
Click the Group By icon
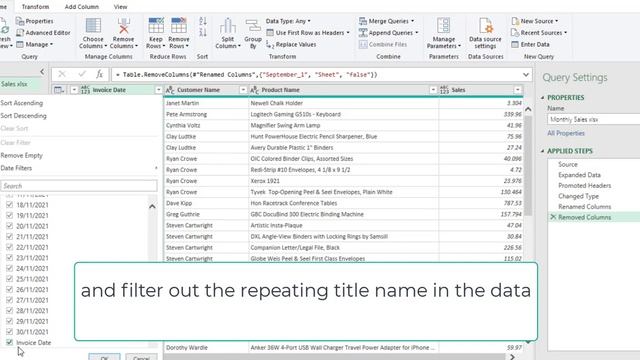[x=253, y=26]
